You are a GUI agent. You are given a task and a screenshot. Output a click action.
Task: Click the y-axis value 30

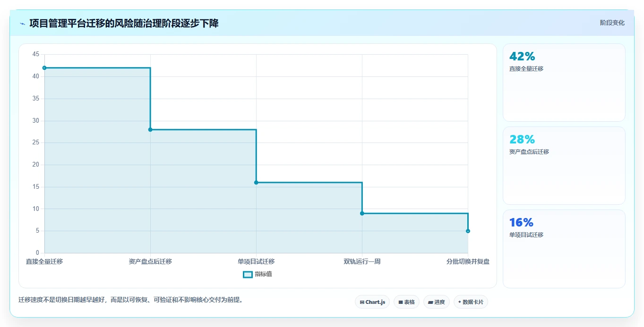36,121
